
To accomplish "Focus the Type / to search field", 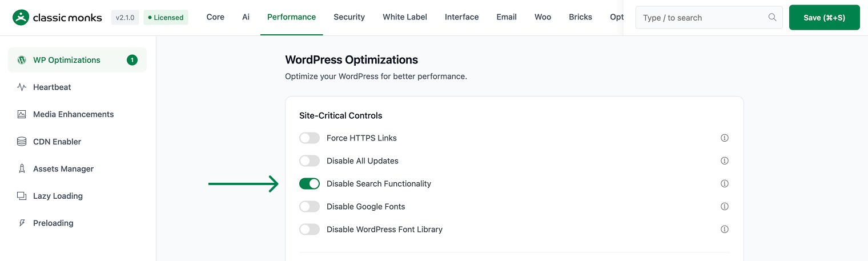I will pos(709,18).
